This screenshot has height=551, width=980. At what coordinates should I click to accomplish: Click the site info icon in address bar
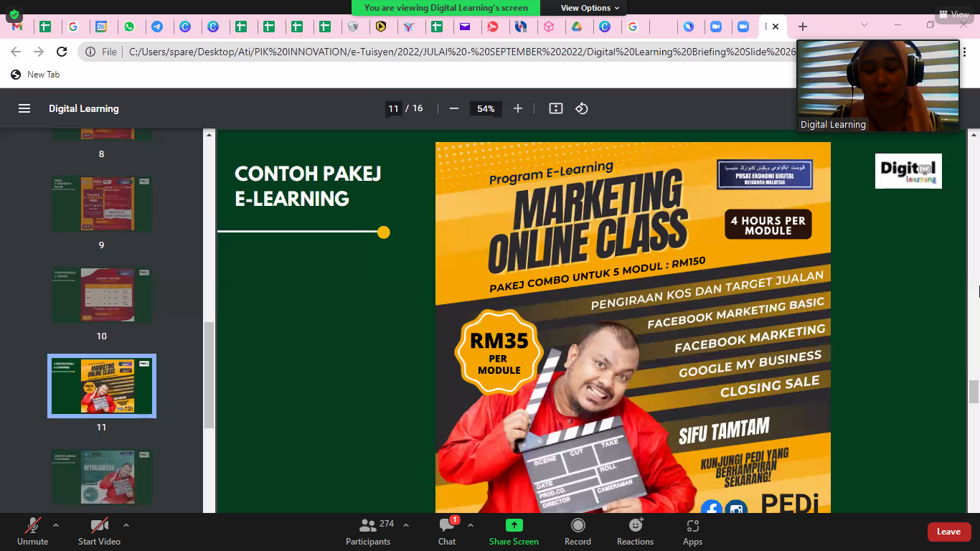pyautogui.click(x=90, y=52)
